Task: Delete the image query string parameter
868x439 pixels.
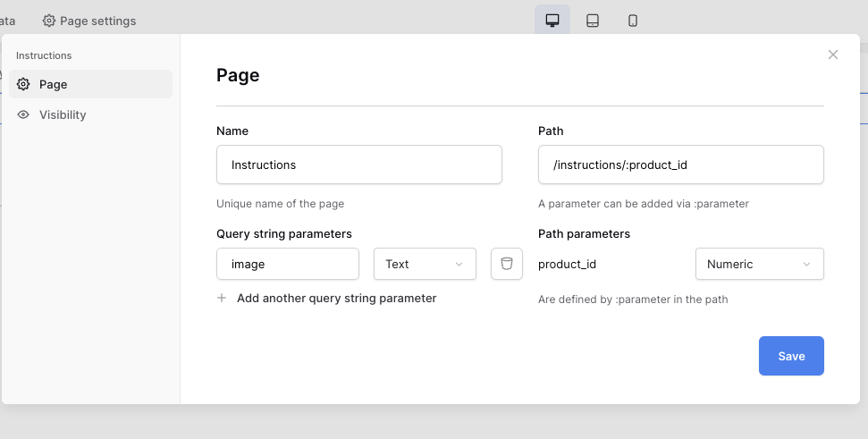Action: [x=507, y=264]
